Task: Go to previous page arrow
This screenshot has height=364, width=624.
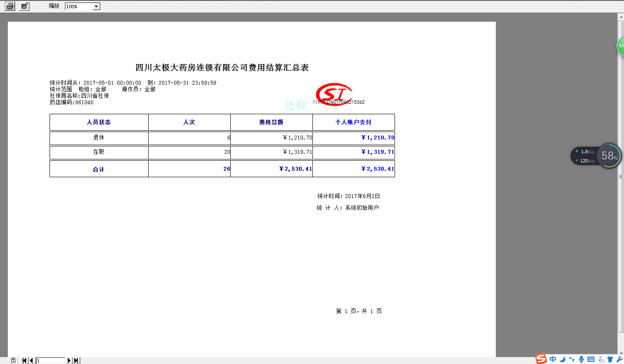Action: pyautogui.click(x=31, y=361)
